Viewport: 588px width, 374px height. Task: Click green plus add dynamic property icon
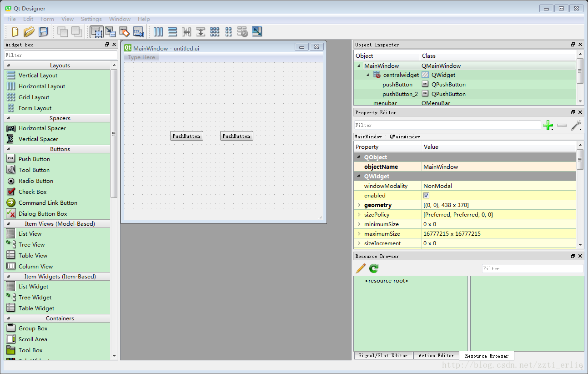pyautogui.click(x=548, y=125)
